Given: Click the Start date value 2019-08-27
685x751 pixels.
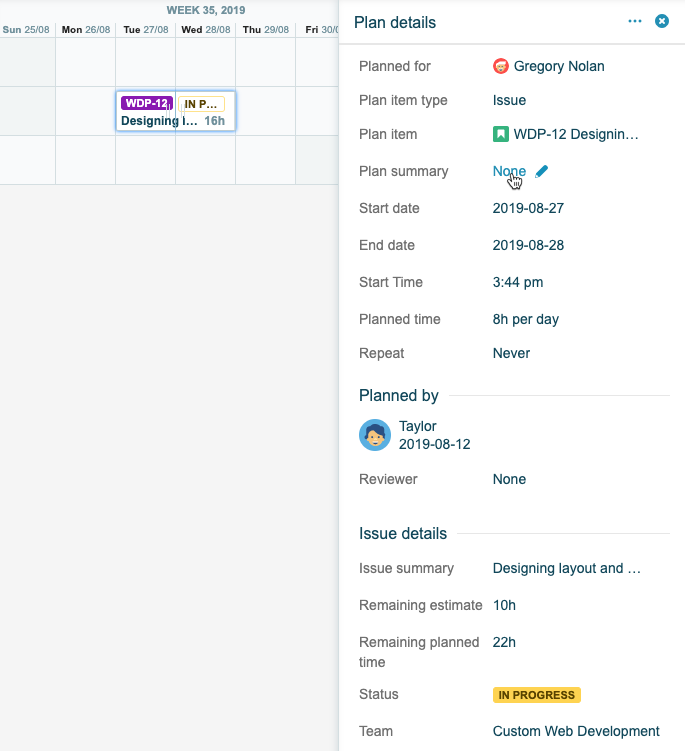Looking at the screenshot, I should [x=528, y=208].
